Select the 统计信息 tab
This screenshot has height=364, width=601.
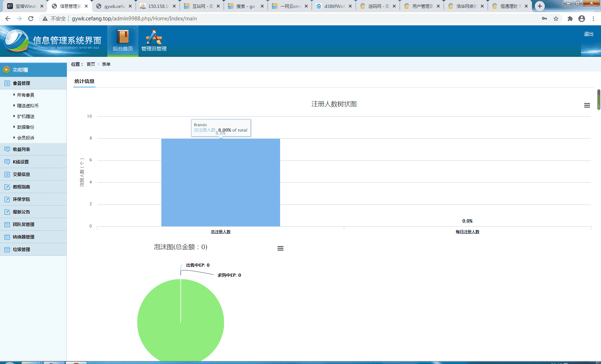(84, 82)
